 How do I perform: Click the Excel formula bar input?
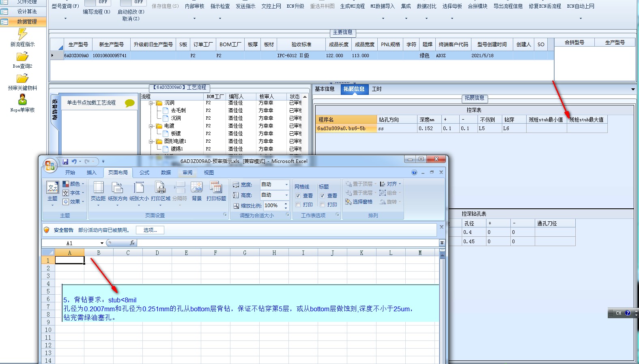[x=288, y=243]
